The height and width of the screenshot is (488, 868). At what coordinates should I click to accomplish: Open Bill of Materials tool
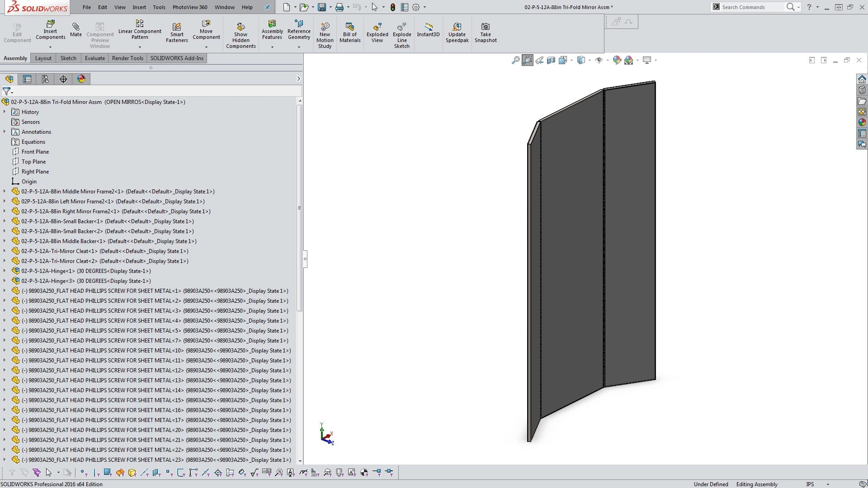coord(350,33)
